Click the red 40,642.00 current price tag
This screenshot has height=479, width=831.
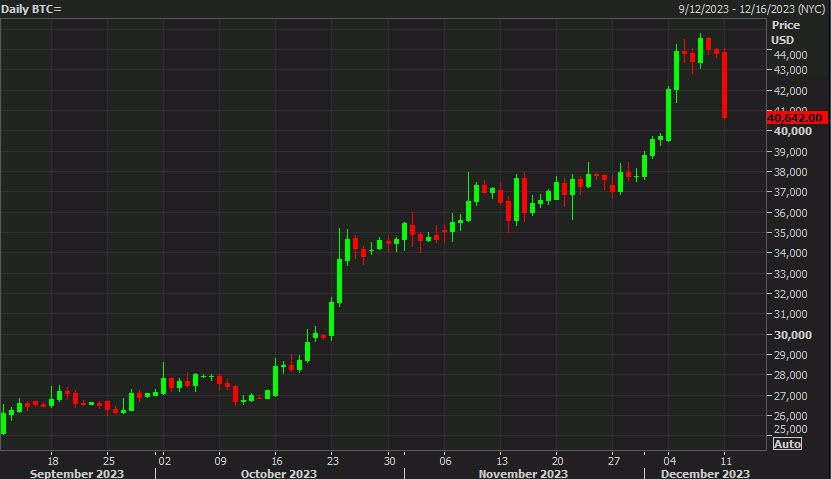(x=797, y=118)
